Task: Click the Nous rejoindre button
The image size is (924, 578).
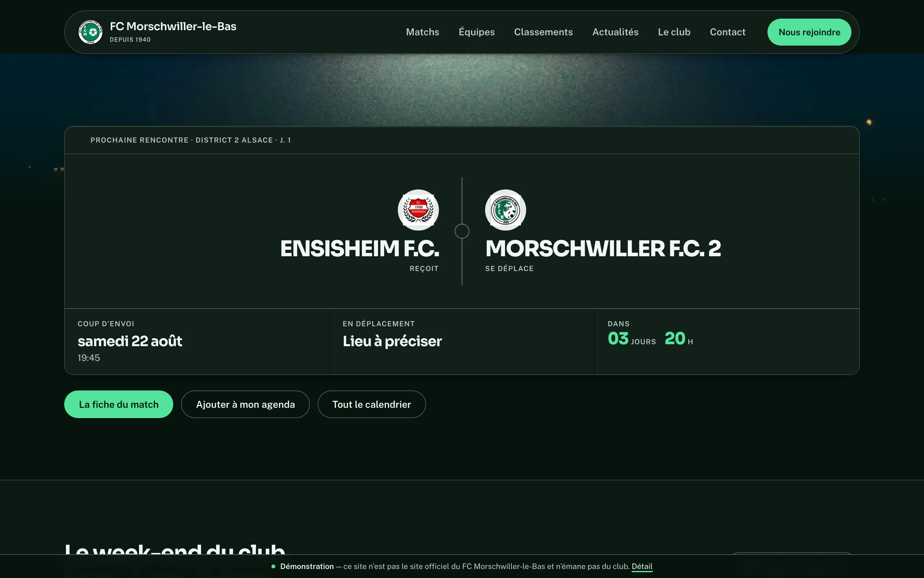Action: 809,32
